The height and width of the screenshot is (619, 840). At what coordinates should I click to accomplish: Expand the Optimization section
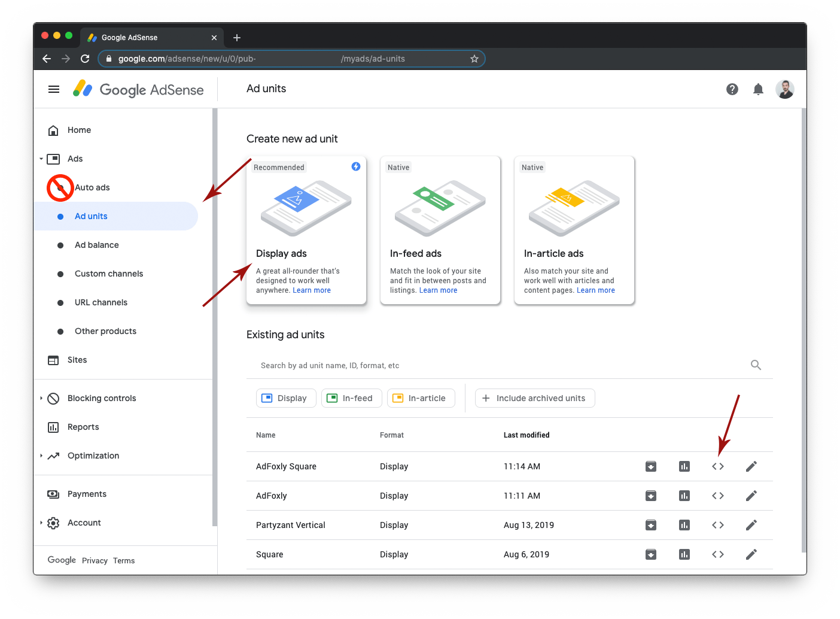tap(41, 456)
